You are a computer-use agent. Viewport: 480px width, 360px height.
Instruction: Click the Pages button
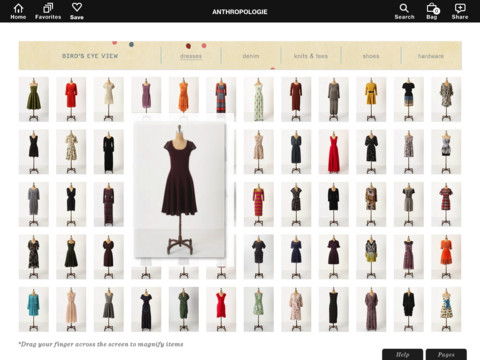[x=446, y=354]
